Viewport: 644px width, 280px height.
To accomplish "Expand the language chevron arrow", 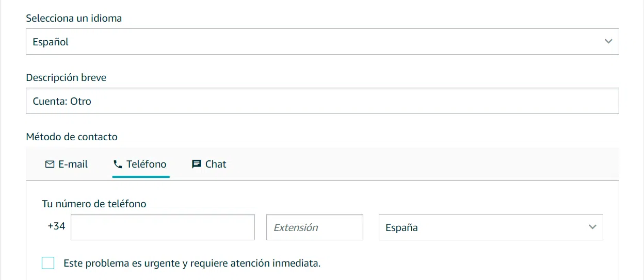I will [x=608, y=41].
